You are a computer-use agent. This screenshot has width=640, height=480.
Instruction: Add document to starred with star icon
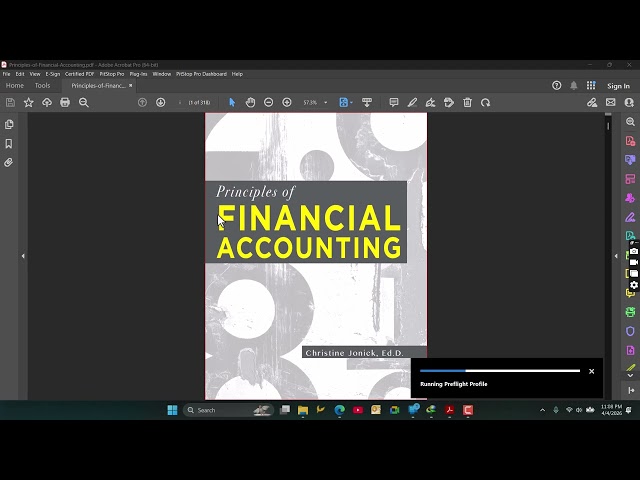pyautogui.click(x=29, y=102)
